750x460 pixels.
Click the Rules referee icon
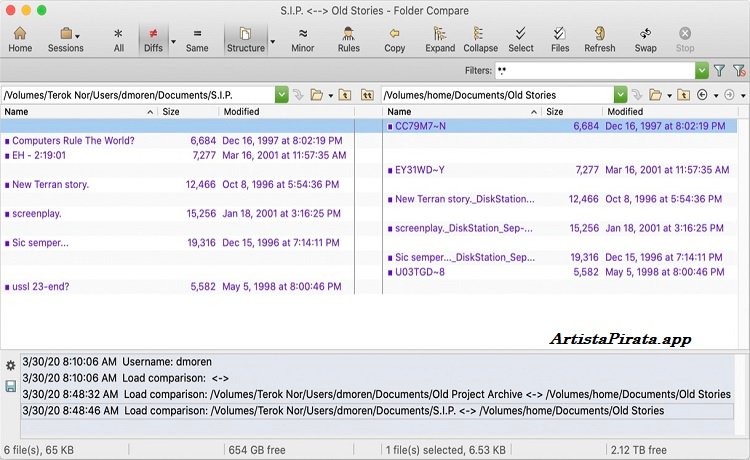click(x=349, y=39)
